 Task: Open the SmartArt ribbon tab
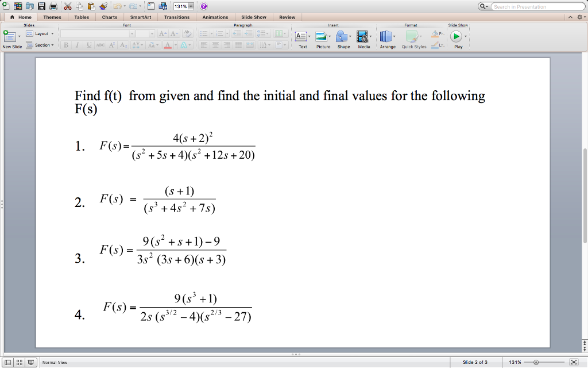[140, 17]
